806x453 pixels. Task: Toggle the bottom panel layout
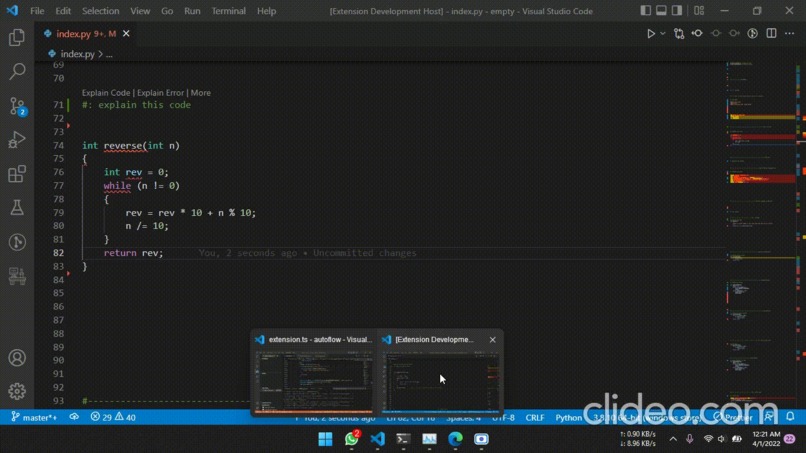point(661,11)
